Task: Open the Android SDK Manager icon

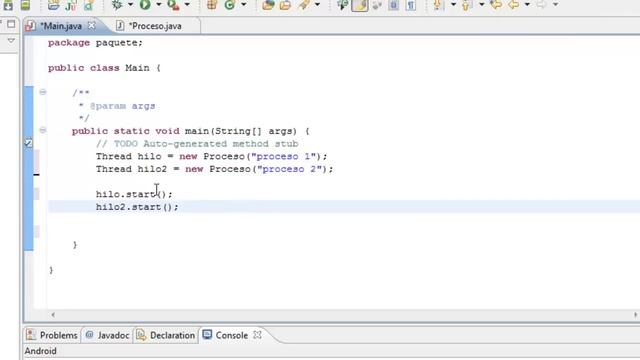Action: coord(8,5)
